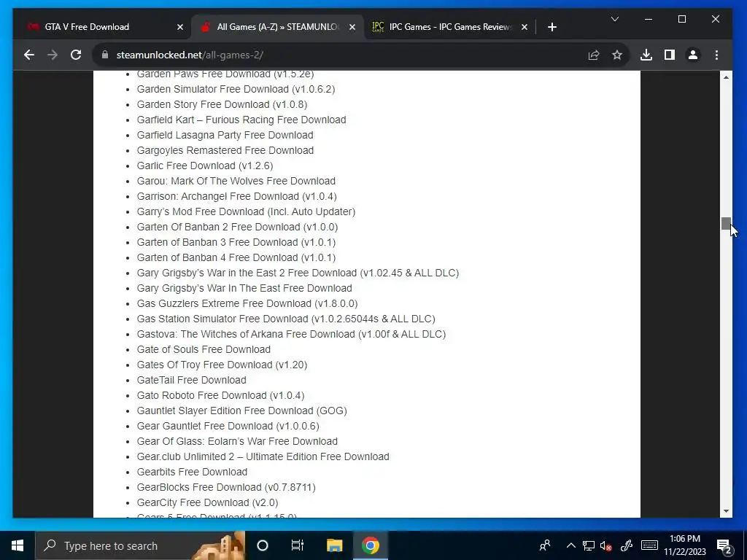747x560 pixels.
Task: Open Gauntlet Slayer Edition link
Action: pos(242,411)
